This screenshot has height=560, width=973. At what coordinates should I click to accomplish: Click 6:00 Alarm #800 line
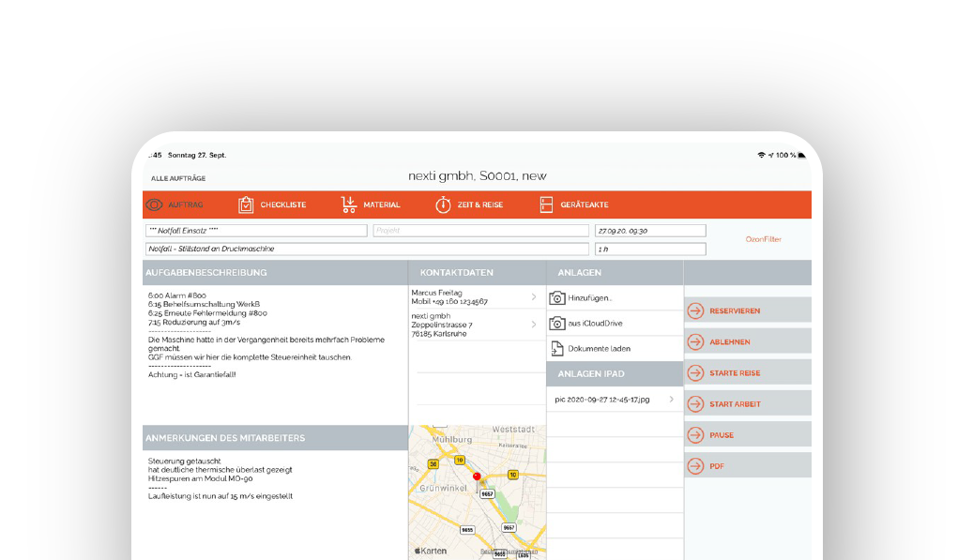point(176,295)
